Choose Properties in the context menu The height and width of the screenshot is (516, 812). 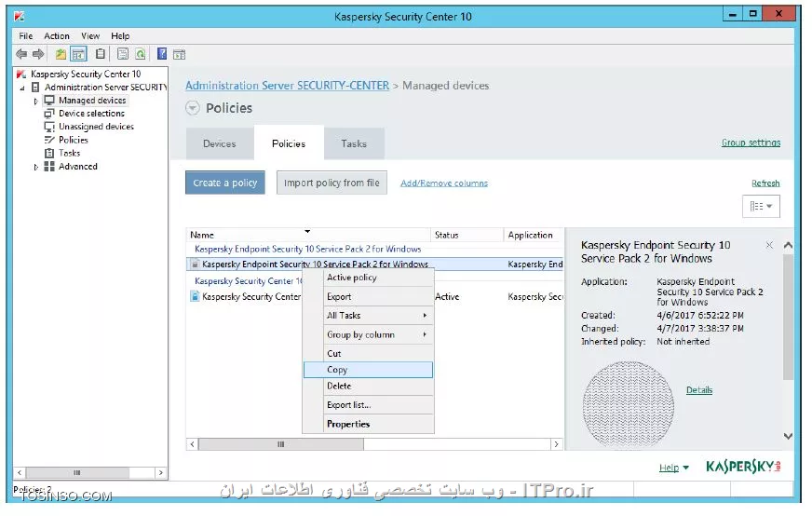pos(368,424)
